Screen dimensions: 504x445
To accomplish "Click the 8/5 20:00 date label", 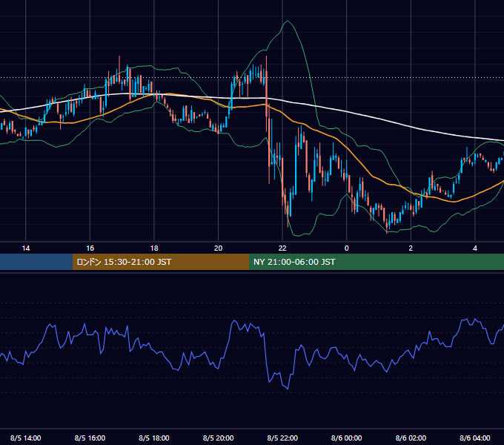I will [x=218, y=438].
